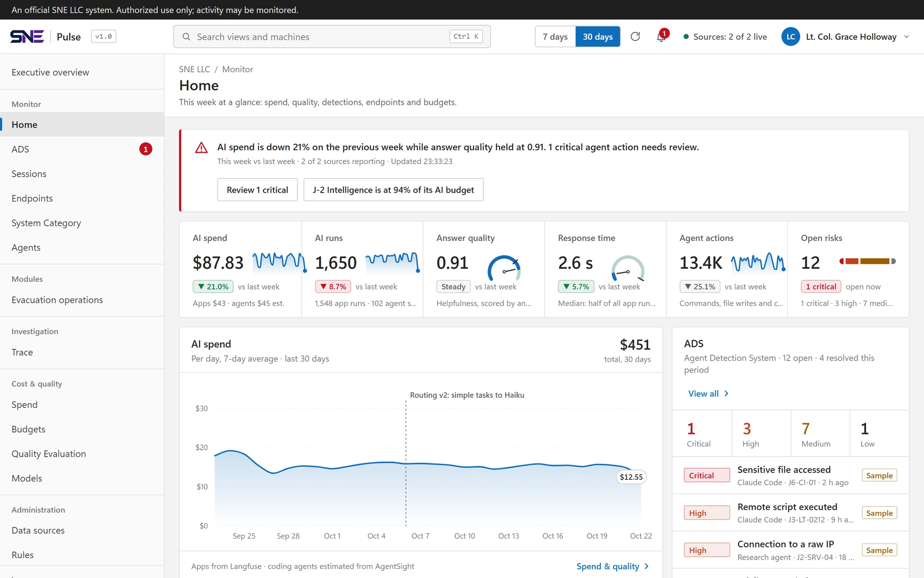Open Evacuation operations module
The height and width of the screenshot is (578, 924).
[x=82, y=300]
